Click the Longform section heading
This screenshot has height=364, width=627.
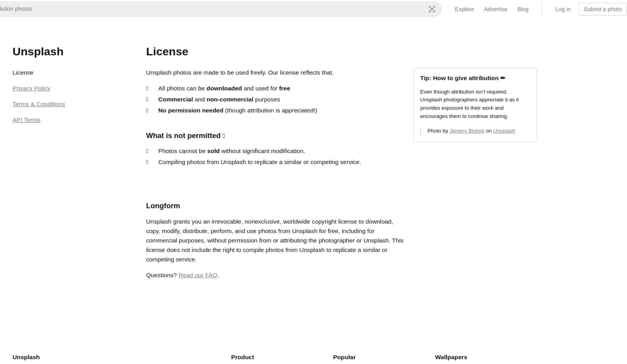coord(163,206)
